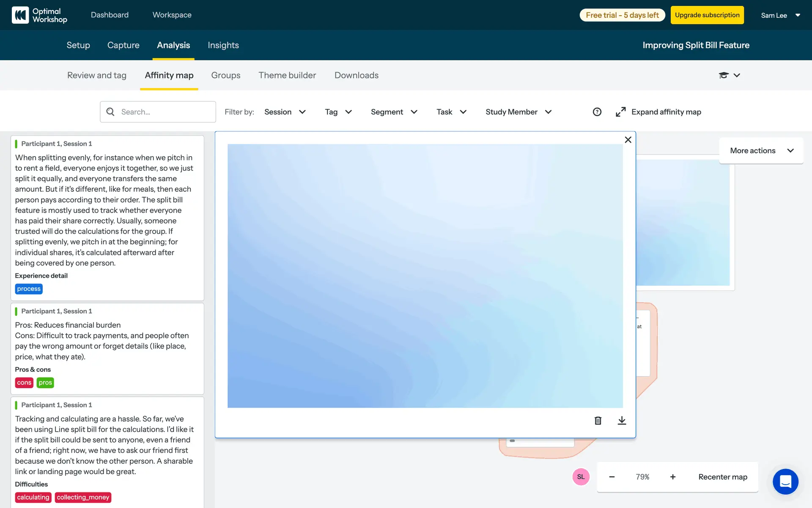
Task: Zoom in the map with plus
Action: tap(672, 477)
